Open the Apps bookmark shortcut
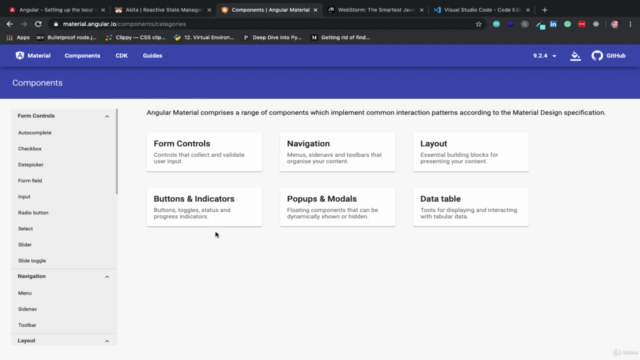 18,38
